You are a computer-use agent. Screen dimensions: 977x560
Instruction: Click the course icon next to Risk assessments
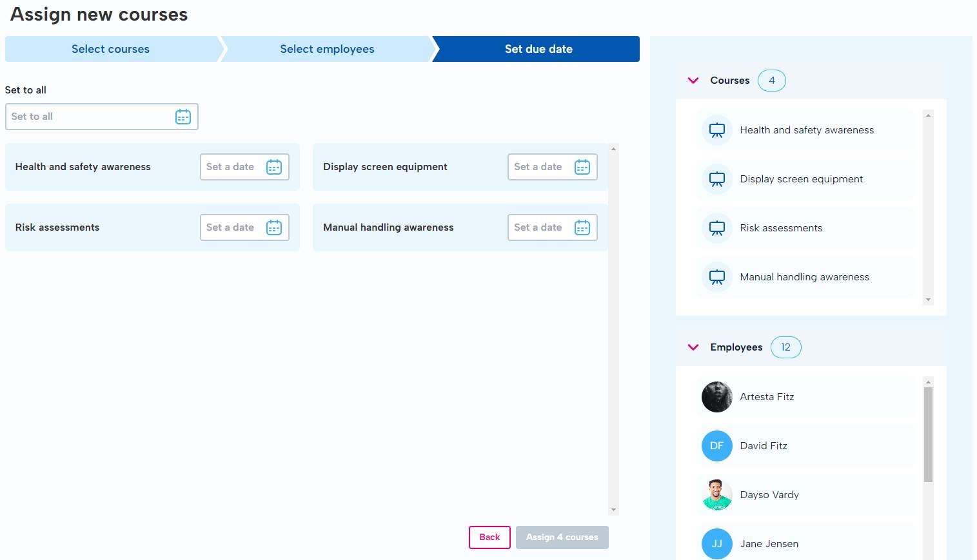[x=716, y=227]
